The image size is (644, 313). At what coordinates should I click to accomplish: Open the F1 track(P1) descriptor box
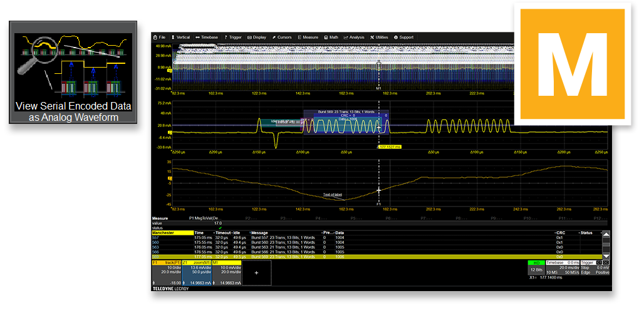(x=167, y=273)
